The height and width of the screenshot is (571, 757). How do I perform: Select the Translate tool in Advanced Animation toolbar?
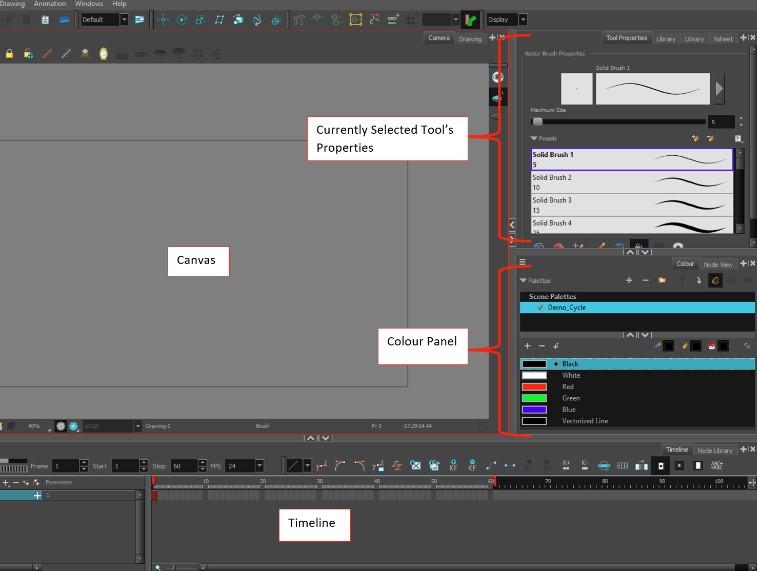point(163,20)
